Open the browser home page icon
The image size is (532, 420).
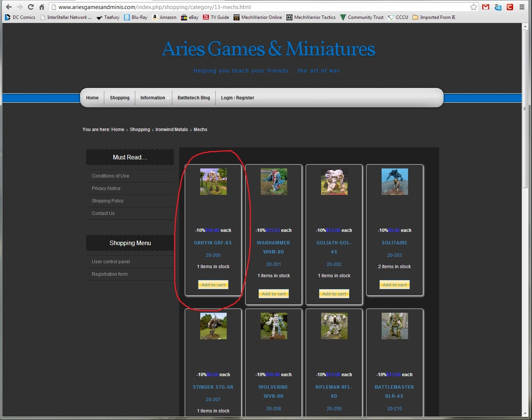(42, 7)
